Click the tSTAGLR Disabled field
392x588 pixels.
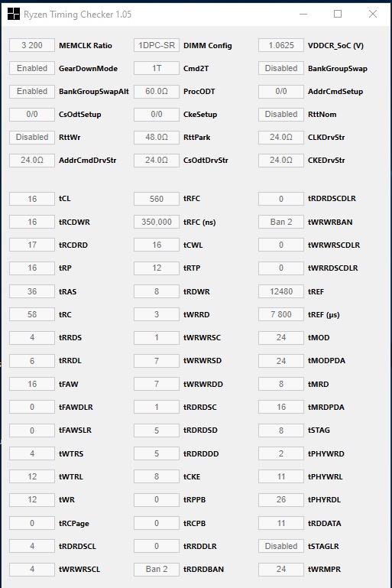(x=281, y=546)
